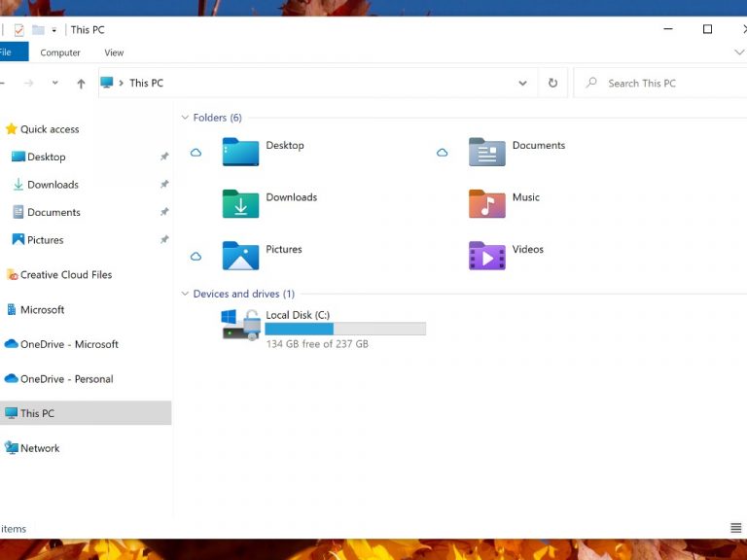Click the This PC address bar path
This screenshot has width=747, height=560.
[x=146, y=83]
